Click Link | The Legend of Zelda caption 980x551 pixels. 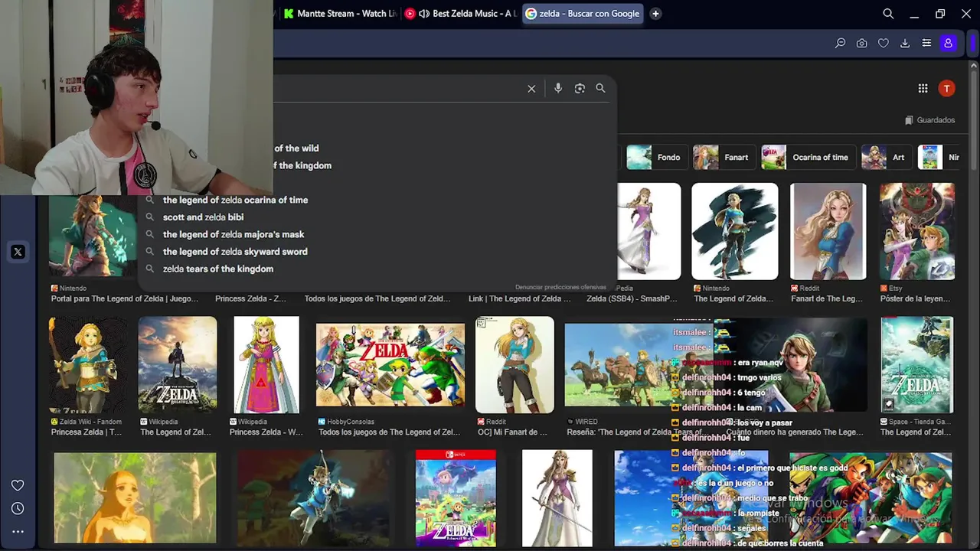coord(520,298)
